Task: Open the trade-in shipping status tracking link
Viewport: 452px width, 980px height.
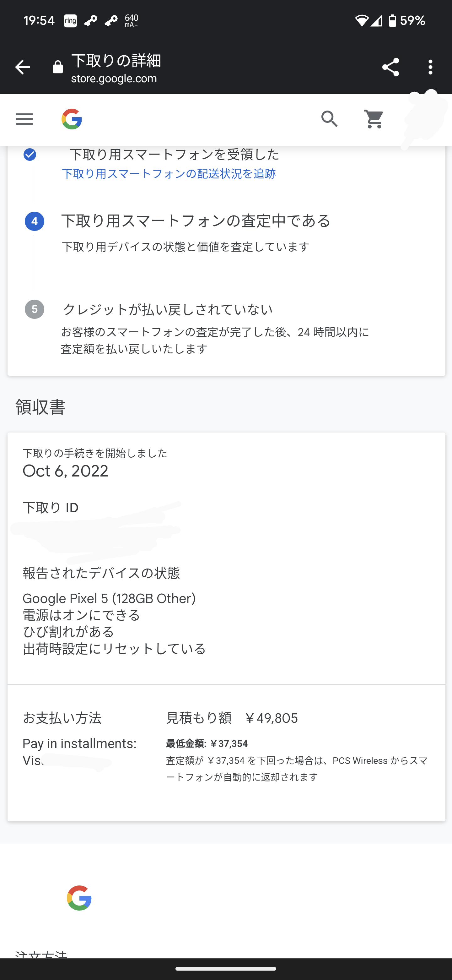Action: [x=169, y=174]
